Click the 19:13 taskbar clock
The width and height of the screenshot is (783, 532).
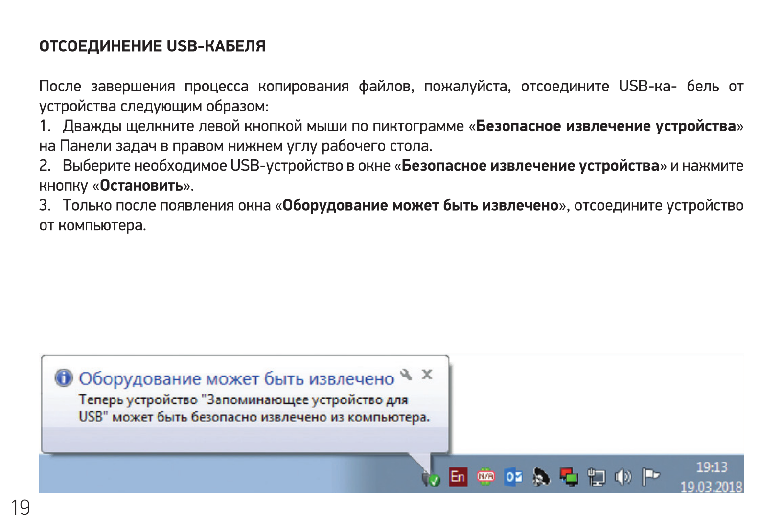click(x=712, y=467)
